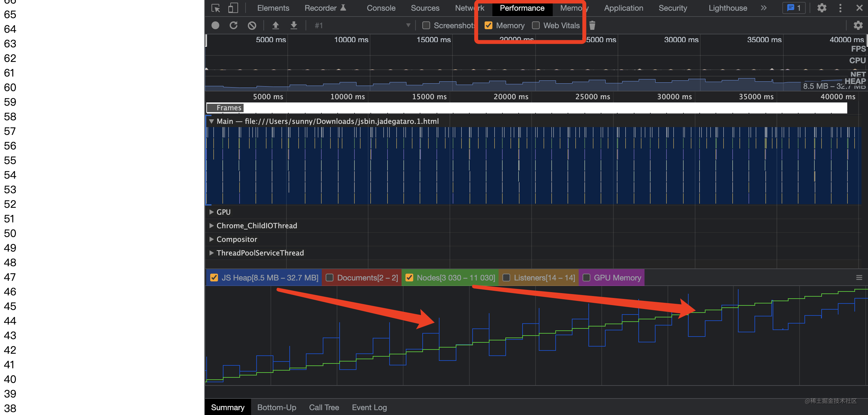The width and height of the screenshot is (868, 415).
Task: Click the upload profile data icon
Action: click(275, 25)
